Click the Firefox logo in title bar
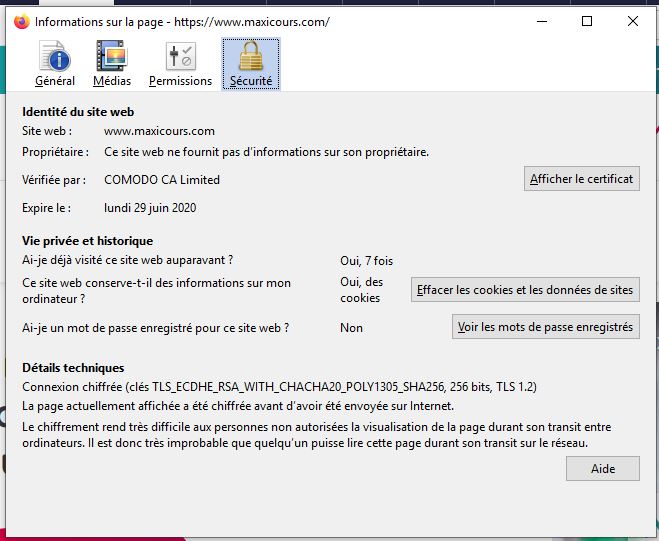The height and width of the screenshot is (541, 659). point(21,21)
